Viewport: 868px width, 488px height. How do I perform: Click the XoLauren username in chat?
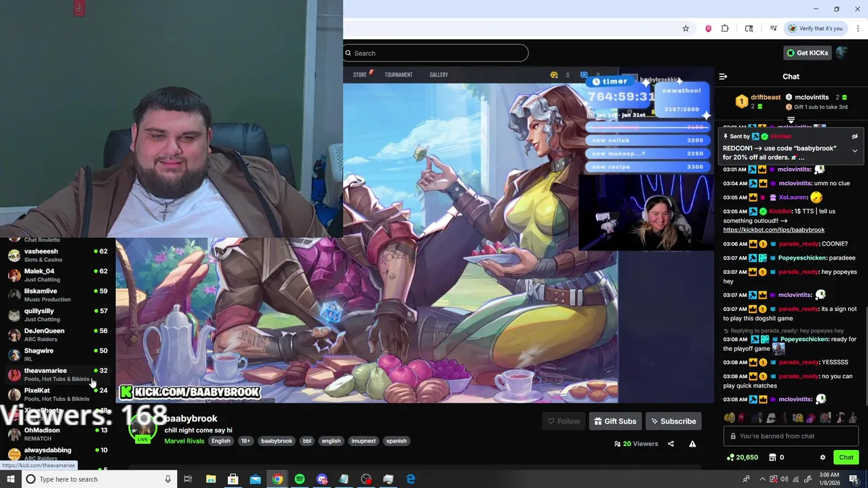tap(793, 197)
